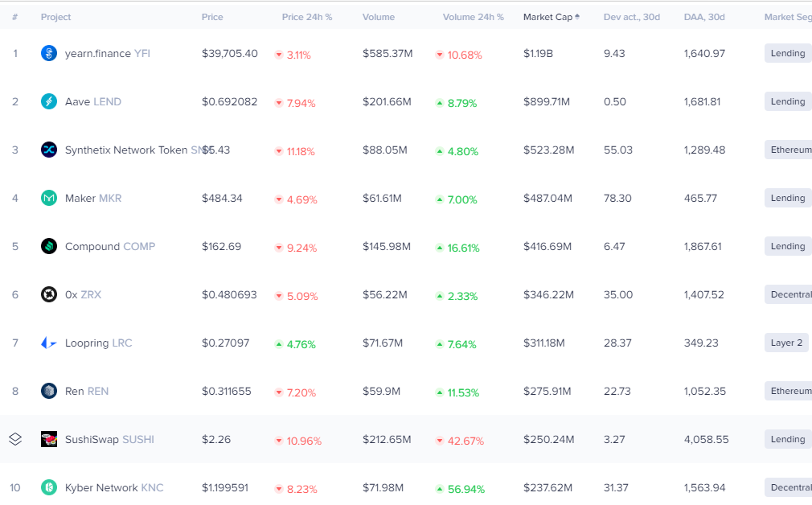Screen dimensions: 812x505
Task: Click the Compound COMP logo icon
Action: coord(49,246)
